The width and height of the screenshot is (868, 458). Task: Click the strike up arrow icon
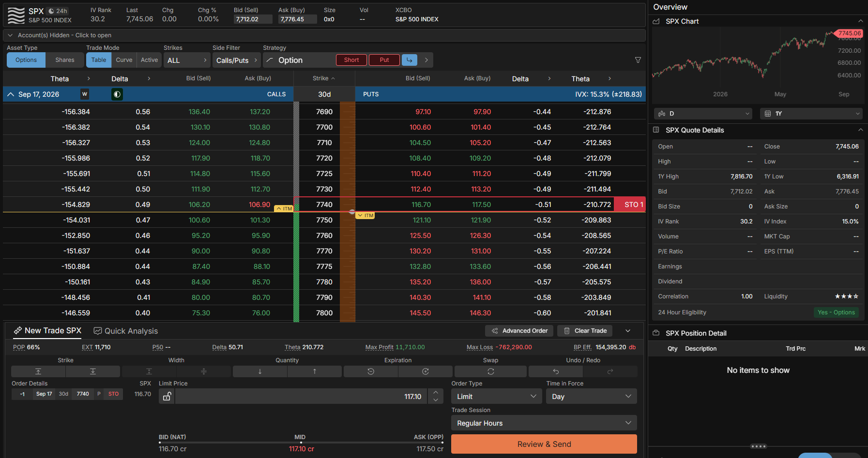[38, 371]
